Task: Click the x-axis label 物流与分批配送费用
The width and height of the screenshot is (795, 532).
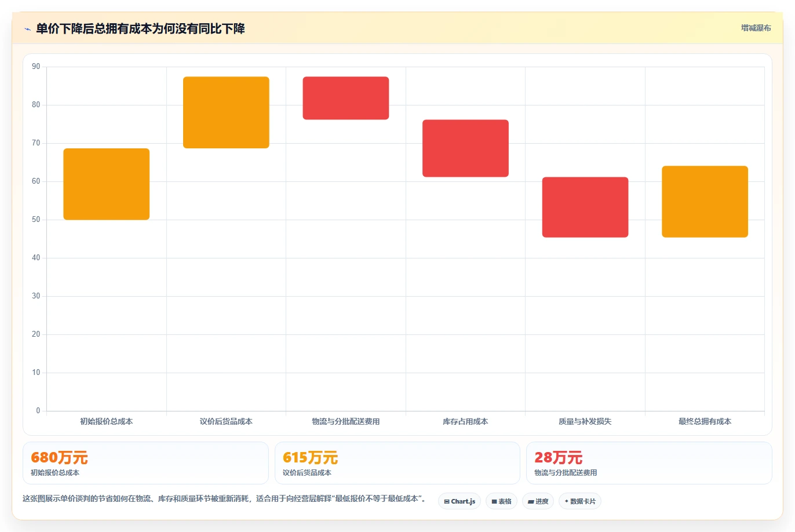Action: pyautogui.click(x=346, y=421)
